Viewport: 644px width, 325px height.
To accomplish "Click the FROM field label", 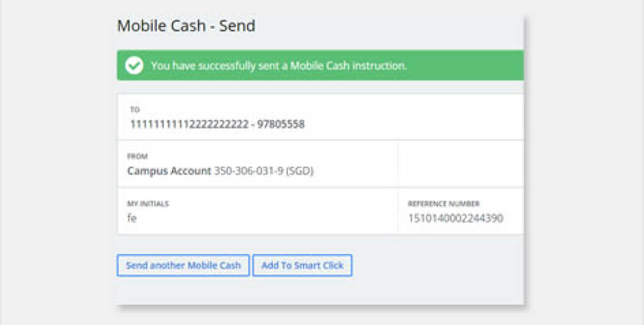I will click(137, 156).
